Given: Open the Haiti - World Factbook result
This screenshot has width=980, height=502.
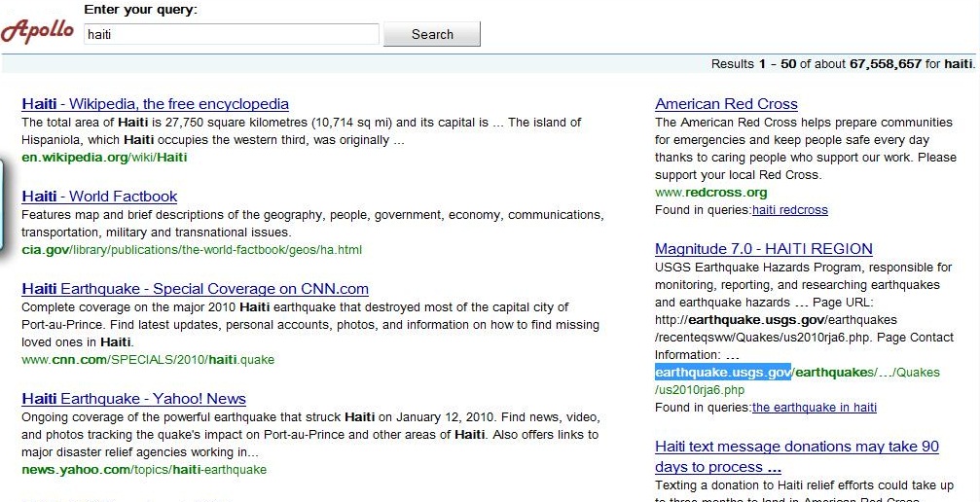Looking at the screenshot, I should (99, 197).
